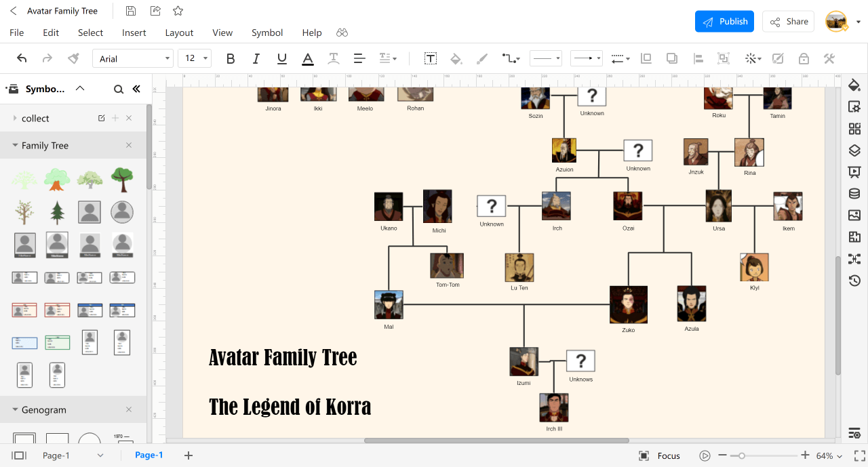Click the zoom slider handle
Viewport: 868px width, 467px height.
tap(742, 455)
